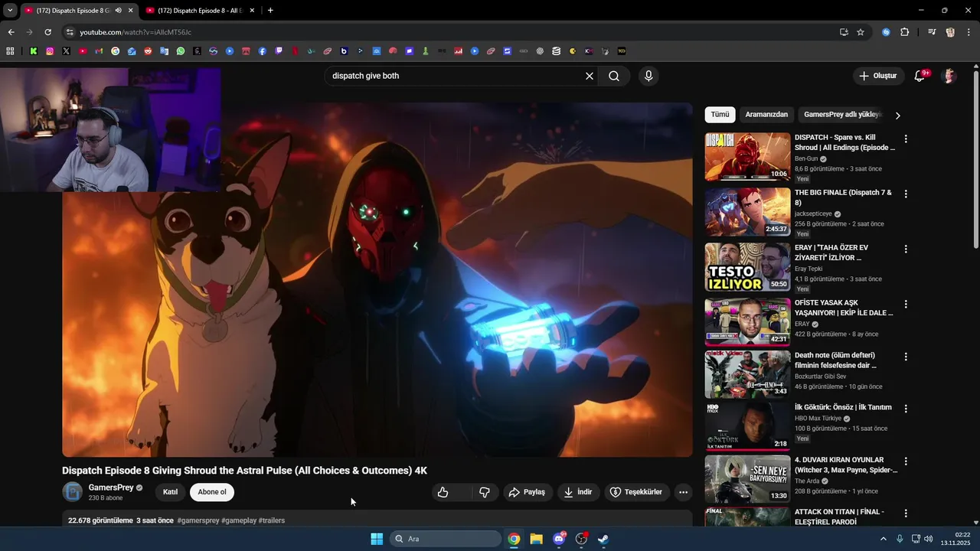Open the Chrome profile avatar

tap(950, 32)
